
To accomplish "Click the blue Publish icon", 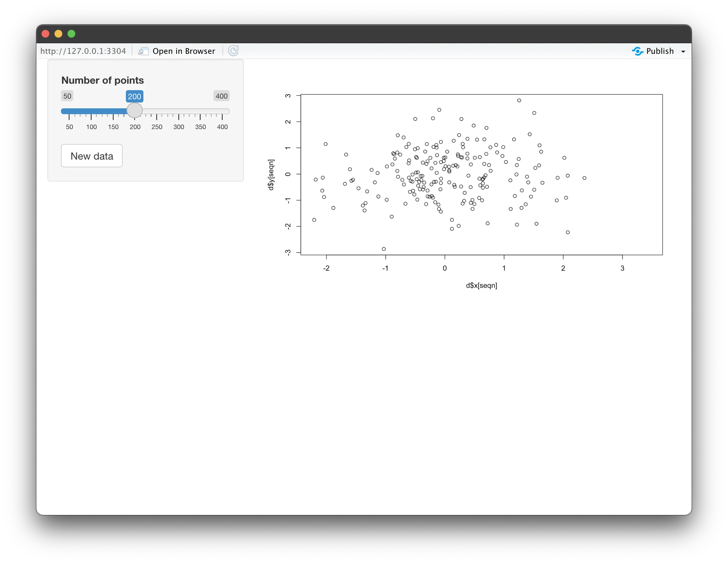I will pos(637,51).
